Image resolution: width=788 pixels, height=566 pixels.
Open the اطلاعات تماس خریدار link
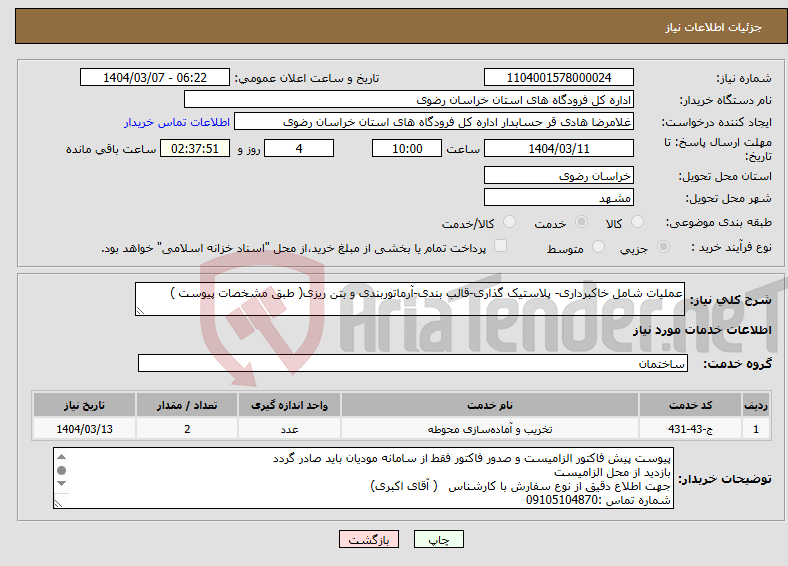click(x=177, y=122)
